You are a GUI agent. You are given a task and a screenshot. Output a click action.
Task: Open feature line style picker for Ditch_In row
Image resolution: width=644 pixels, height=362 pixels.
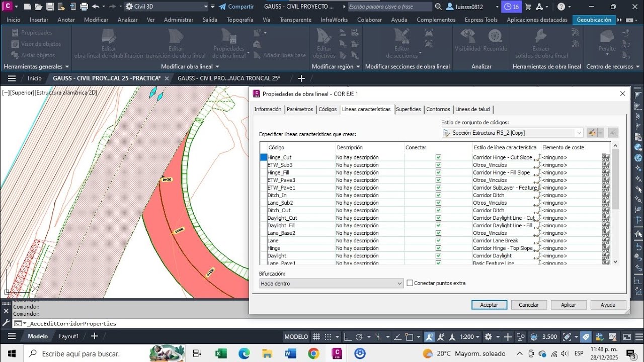(x=537, y=195)
